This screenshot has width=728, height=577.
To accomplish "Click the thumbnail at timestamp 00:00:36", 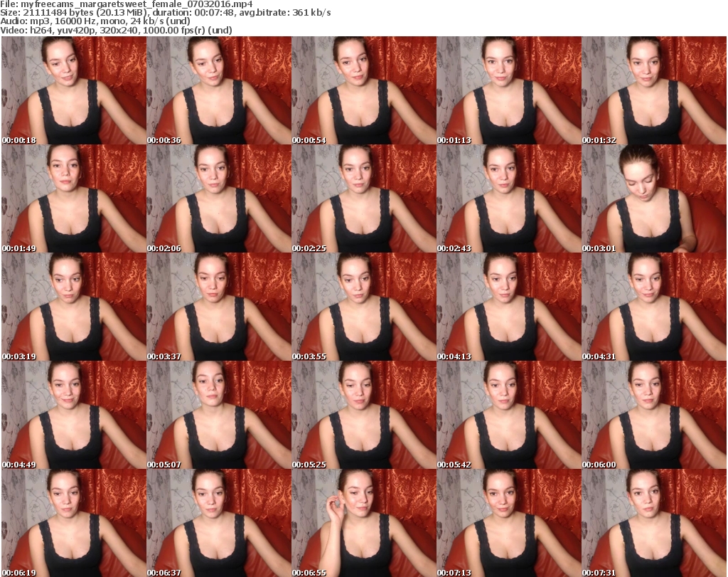I will pyautogui.click(x=219, y=90).
